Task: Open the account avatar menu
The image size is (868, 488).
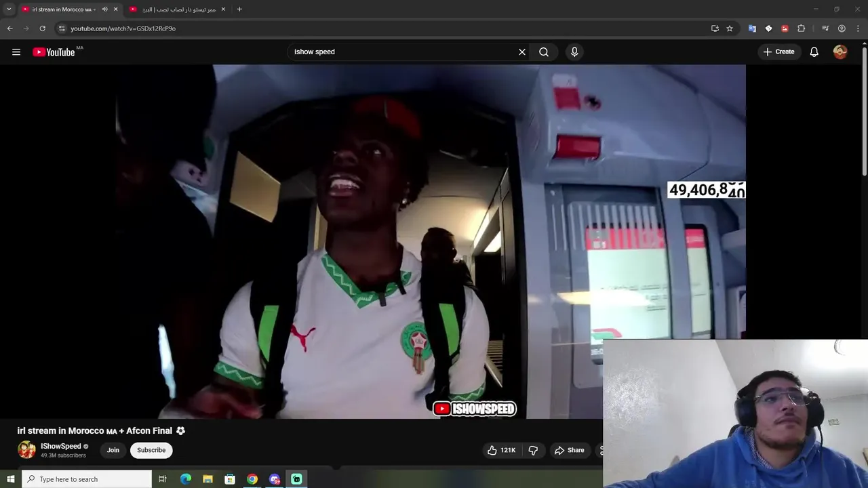Action: [x=840, y=52]
